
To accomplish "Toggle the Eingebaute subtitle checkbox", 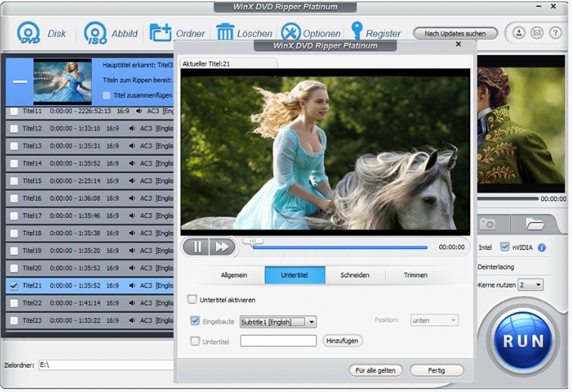I will point(195,321).
